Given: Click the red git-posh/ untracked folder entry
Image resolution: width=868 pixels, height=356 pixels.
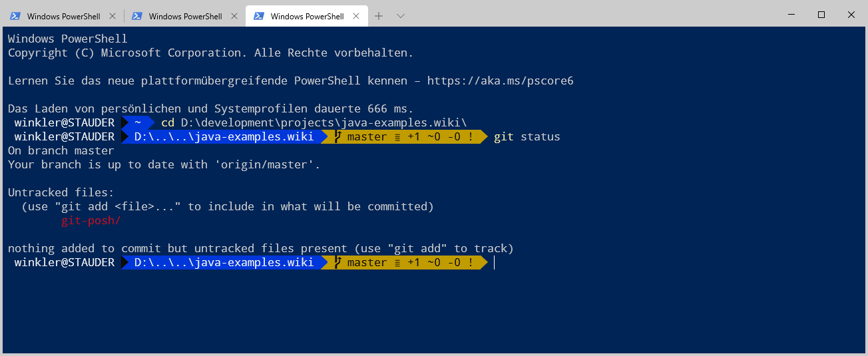Looking at the screenshot, I should [x=91, y=220].
